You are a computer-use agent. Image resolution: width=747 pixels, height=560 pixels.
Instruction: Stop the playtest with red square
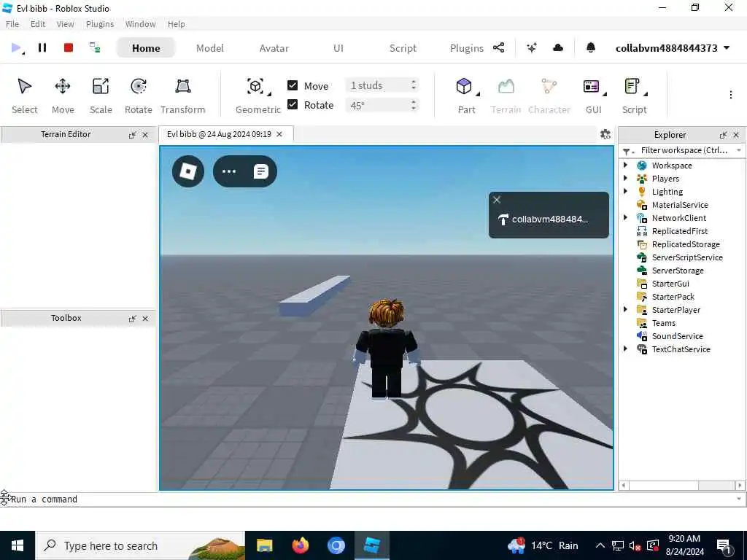tap(69, 47)
